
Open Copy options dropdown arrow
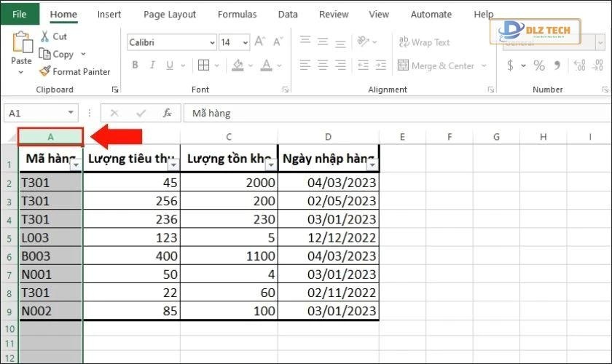pos(83,54)
